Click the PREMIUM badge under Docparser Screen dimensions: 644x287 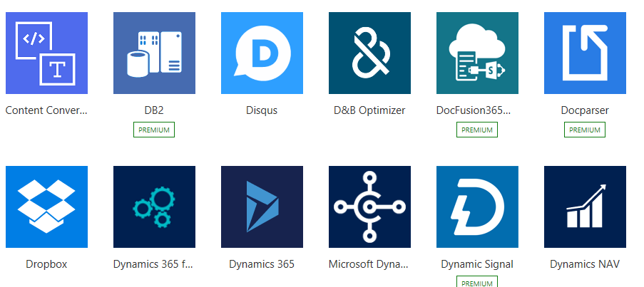coord(584,130)
